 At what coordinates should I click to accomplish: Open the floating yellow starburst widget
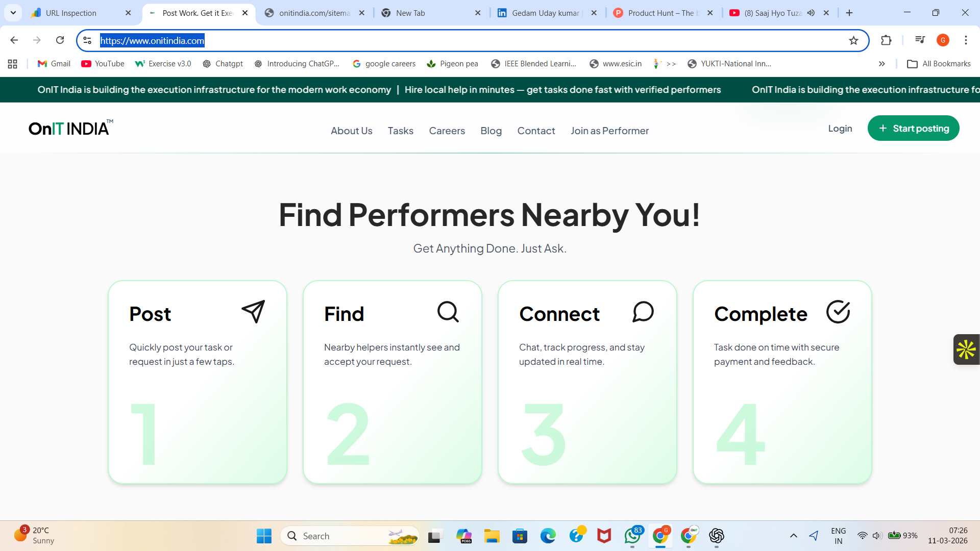point(966,349)
